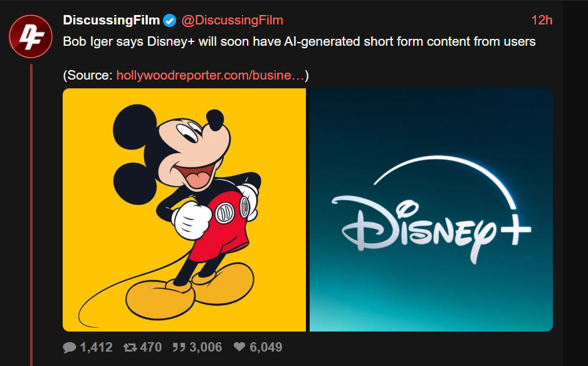View the Disney+ logo image
This screenshot has height=366, width=588.
pyautogui.click(x=431, y=210)
